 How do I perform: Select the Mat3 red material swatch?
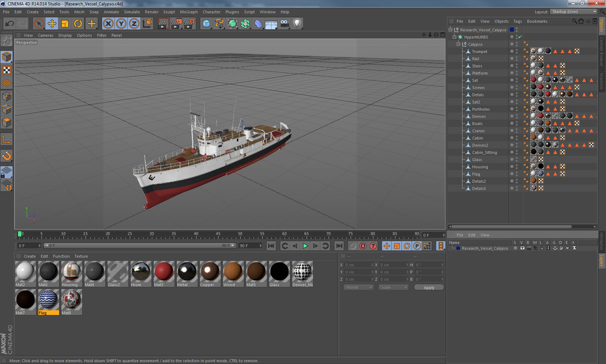pos(163,271)
